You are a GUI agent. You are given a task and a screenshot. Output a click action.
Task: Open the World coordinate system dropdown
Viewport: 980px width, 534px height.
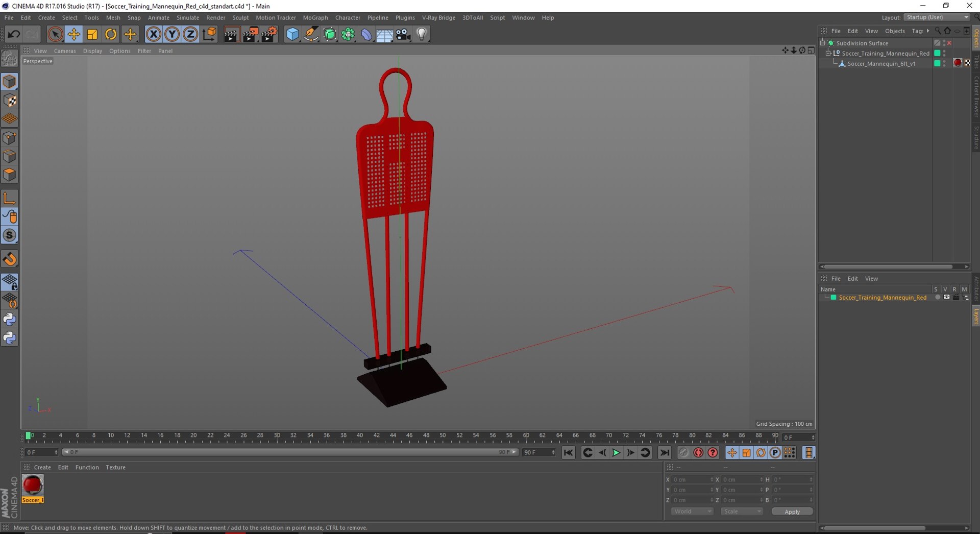pos(692,512)
